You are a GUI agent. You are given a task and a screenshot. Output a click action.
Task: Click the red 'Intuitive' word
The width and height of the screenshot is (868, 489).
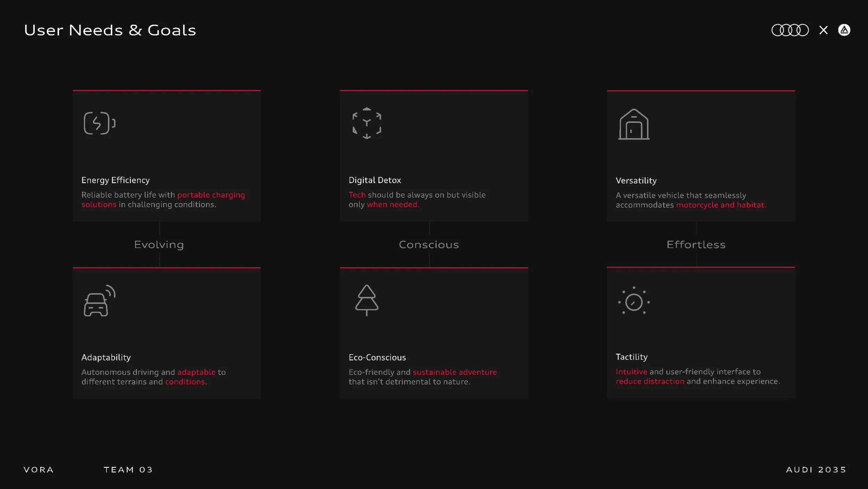coord(631,372)
